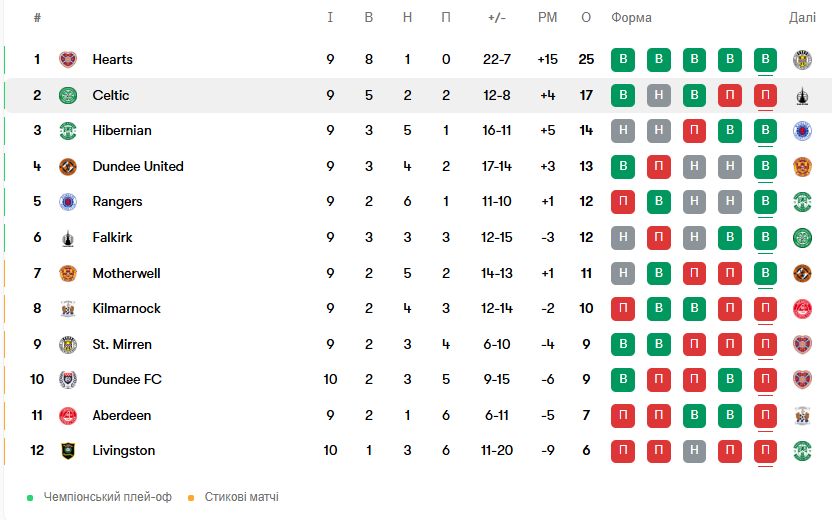Click first form badge in Rangers row
Image resolution: width=832 pixels, height=520 pixels.
(x=622, y=202)
